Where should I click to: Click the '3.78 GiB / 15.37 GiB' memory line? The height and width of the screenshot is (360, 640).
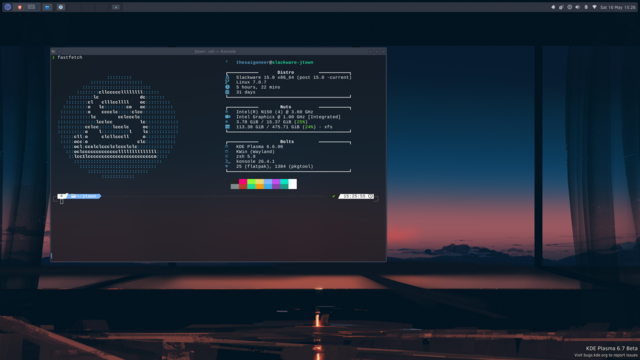click(272, 122)
